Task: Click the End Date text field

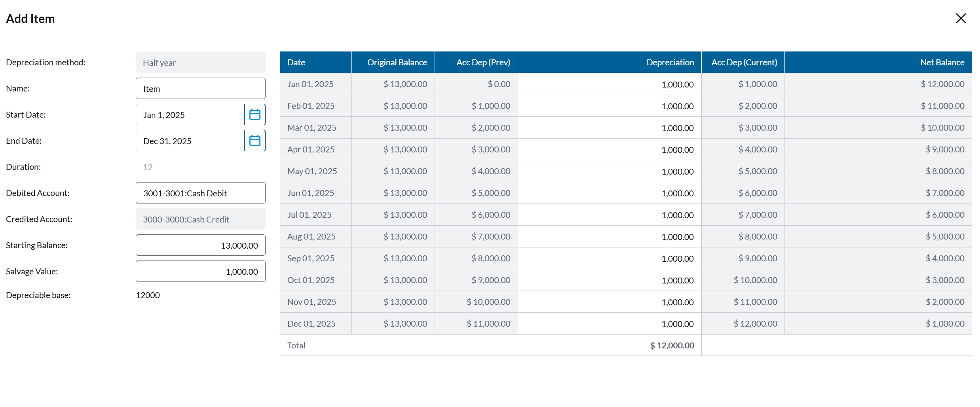Action: [190, 141]
